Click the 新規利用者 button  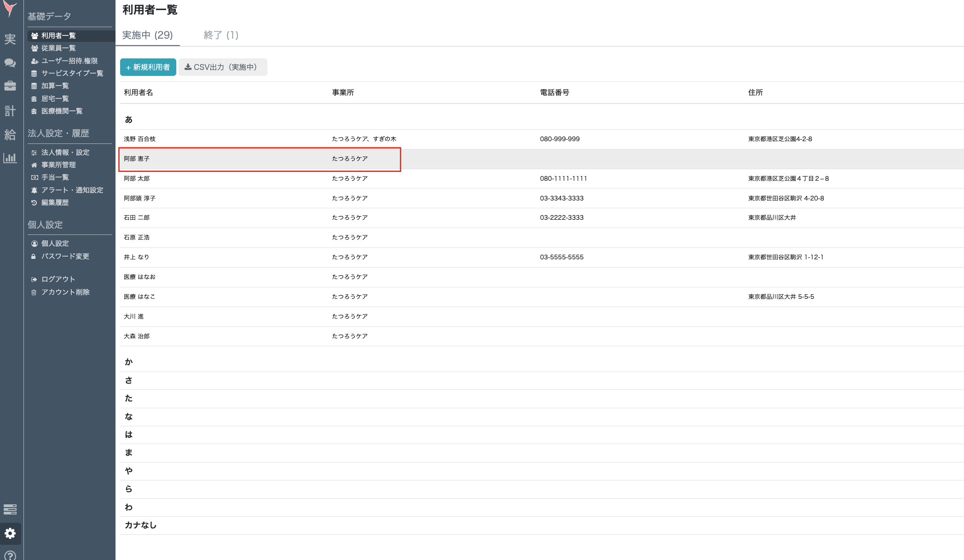click(148, 67)
